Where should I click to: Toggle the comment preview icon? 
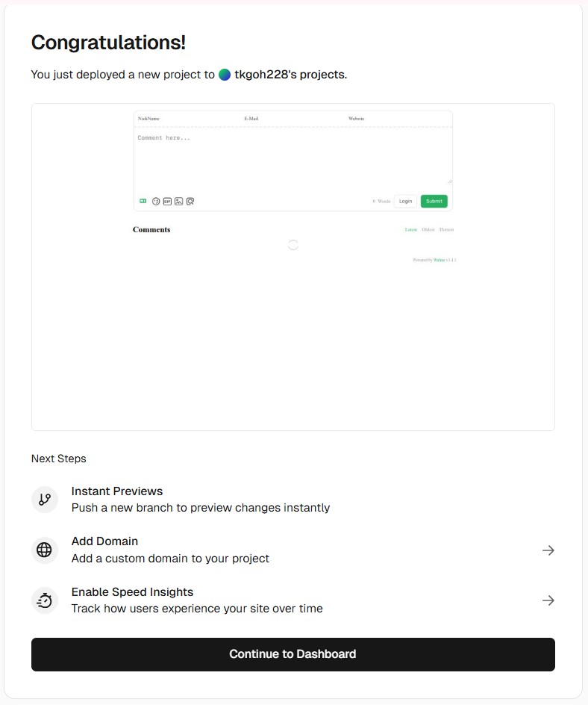click(x=190, y=201)
